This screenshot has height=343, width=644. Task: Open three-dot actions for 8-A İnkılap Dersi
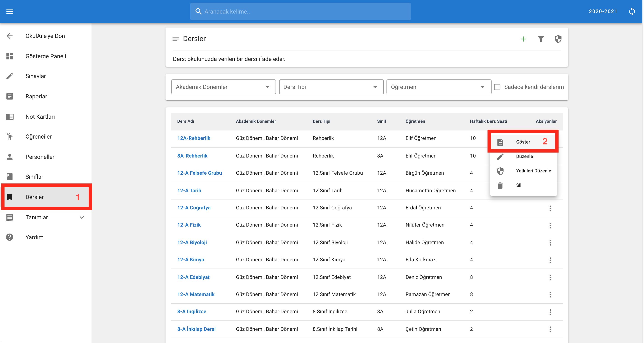[x=550, y=329]
